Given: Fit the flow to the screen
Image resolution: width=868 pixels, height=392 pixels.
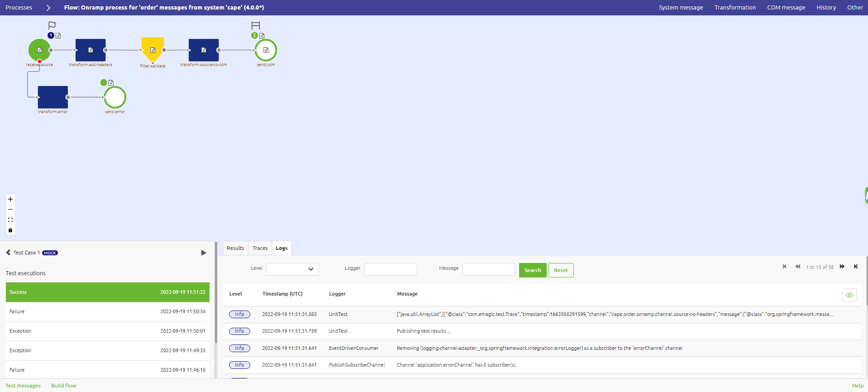Looking at the screenshot, I should 10,220.
